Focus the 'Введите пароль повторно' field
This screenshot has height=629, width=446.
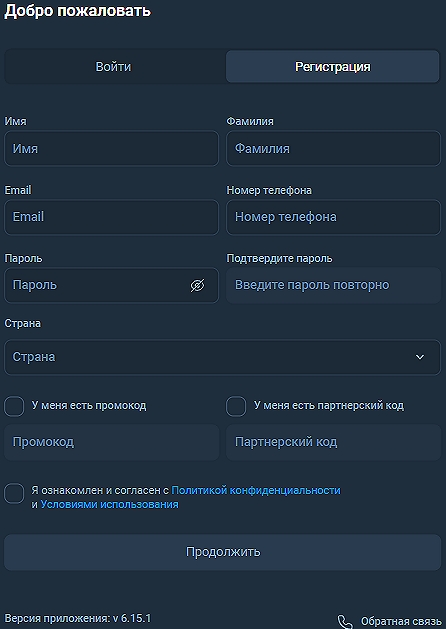pos(334,285)
